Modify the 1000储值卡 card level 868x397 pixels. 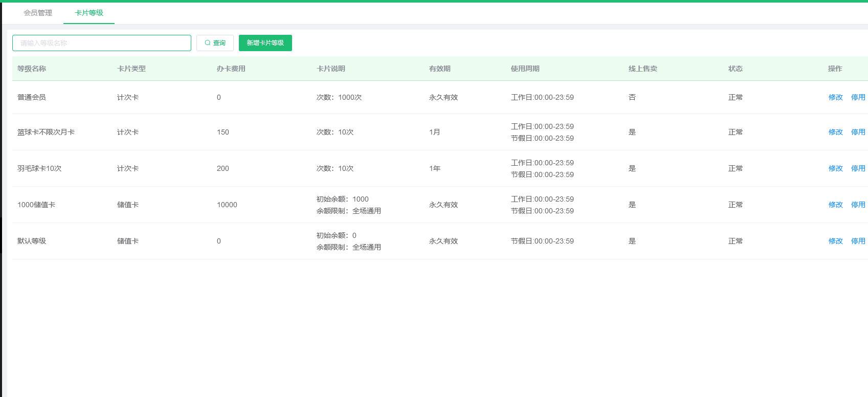pos(835,205)
